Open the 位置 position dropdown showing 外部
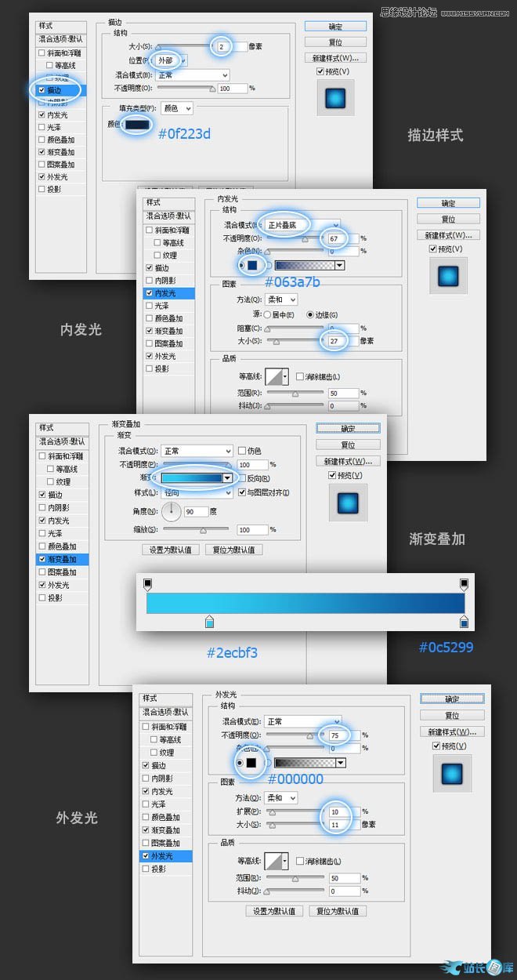This screenshot has width=517, height=980. [x=171, y=60]
